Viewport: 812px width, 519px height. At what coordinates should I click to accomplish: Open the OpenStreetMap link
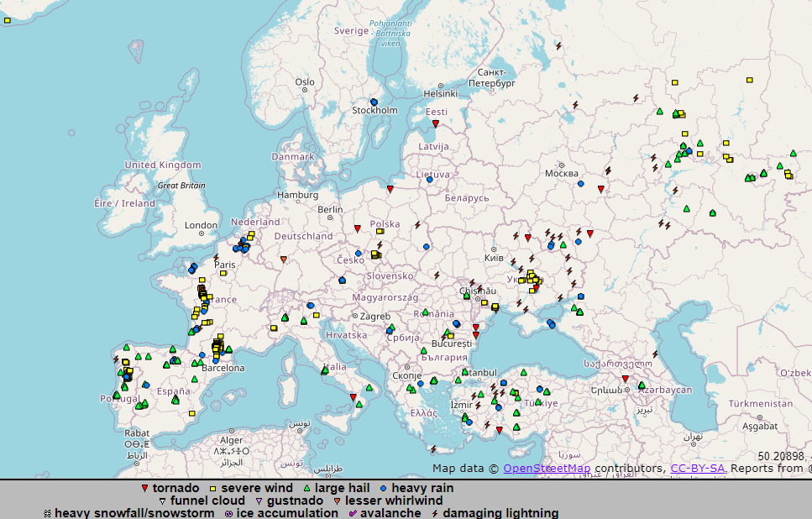click(547, 469)
